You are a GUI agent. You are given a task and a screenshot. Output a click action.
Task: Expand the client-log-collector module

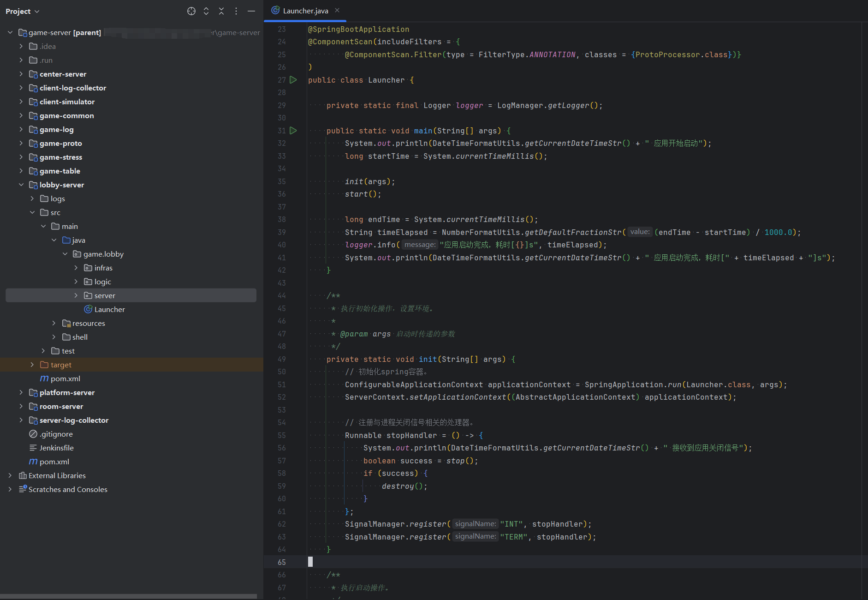[x=21, y=88]
